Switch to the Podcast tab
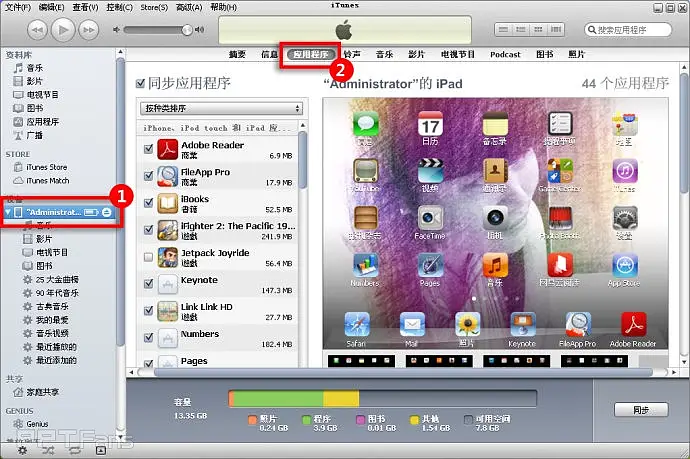 (505, 54)
